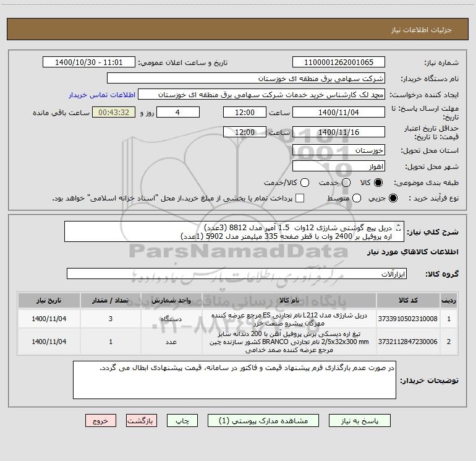Click the request creator name field

pos(261,95)
